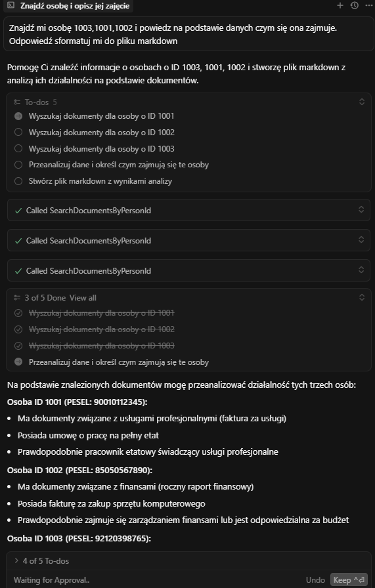This screenshot has height=588, width=375.
Task: Click the list icon beside 3 of 5 Done
Action: click(x=17, y=298)
